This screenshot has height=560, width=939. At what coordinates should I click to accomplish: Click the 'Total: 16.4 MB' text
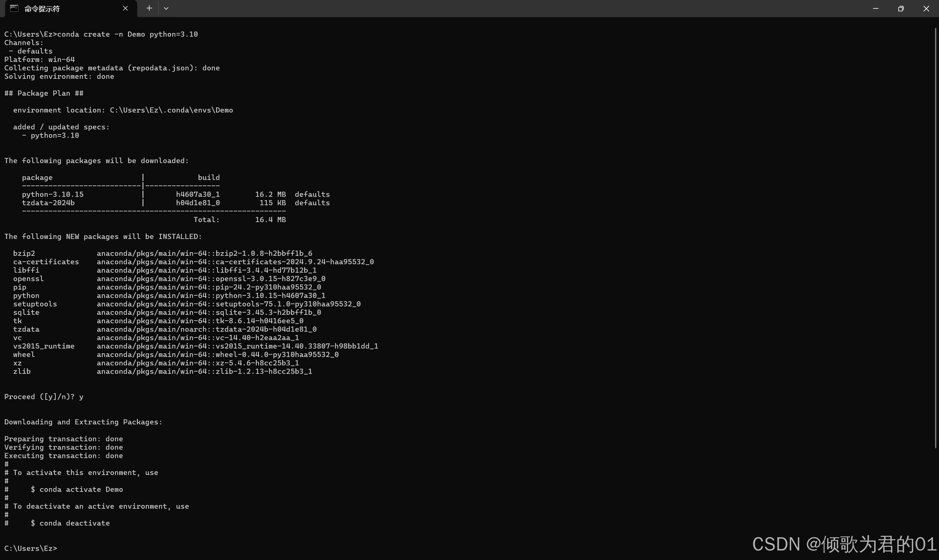pyautogui.click(x=240, y=220)
